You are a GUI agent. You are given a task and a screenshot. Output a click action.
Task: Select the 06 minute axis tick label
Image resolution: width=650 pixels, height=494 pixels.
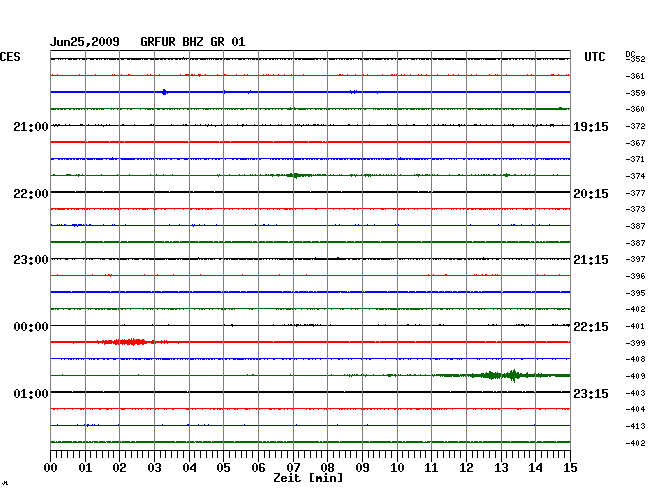tap(258, 468)
